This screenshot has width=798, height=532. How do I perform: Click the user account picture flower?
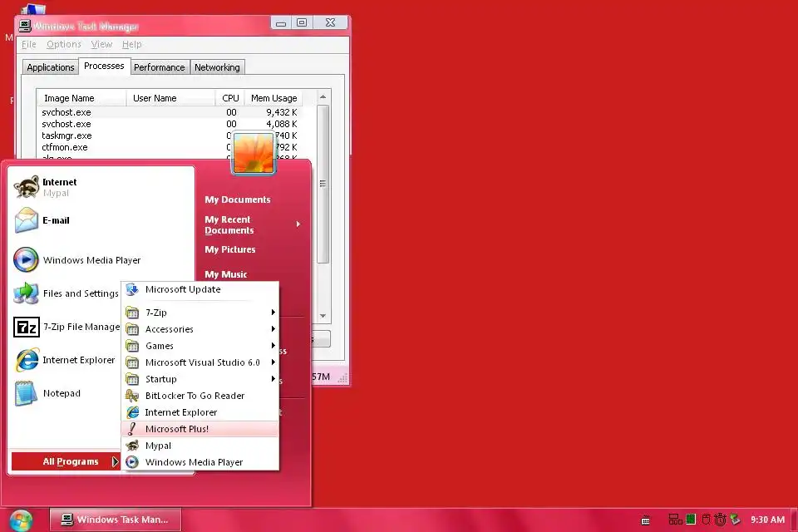pyautogui.click(x=254, y=153)
